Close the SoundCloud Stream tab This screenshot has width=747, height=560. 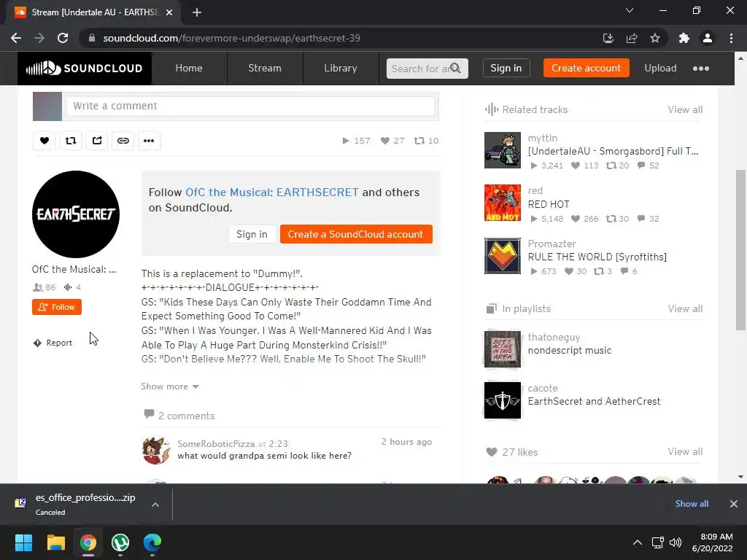point(169,12)
